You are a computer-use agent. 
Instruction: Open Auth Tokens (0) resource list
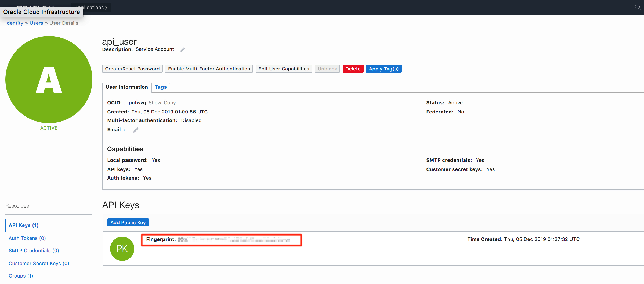[x=27, y=238]
